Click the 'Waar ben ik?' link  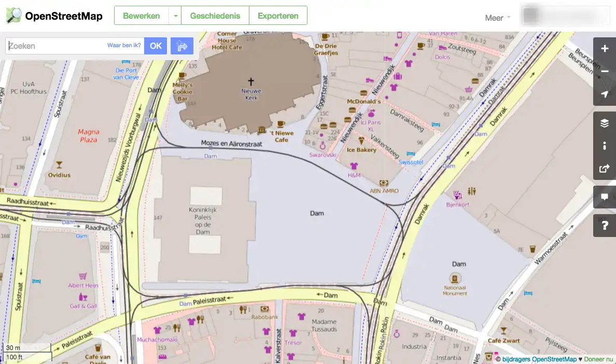point(124,46)
